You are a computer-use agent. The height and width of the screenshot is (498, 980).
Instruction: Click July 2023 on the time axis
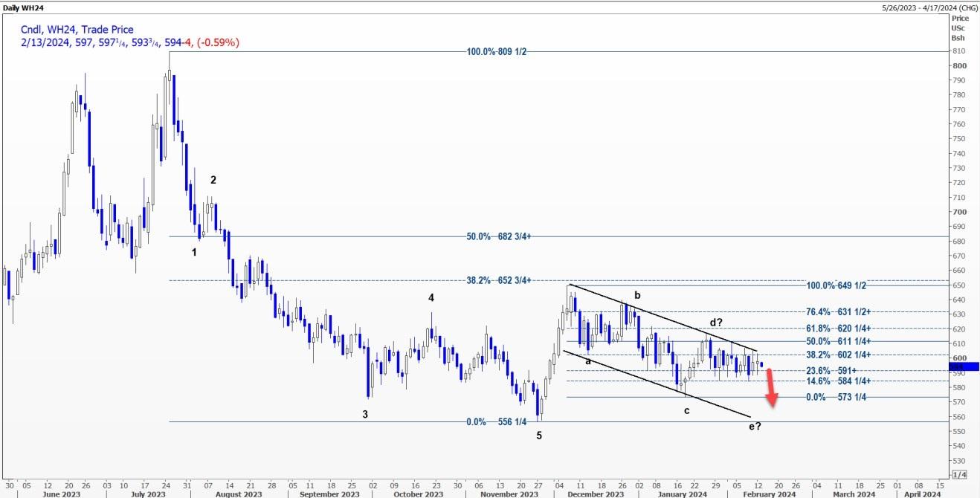tap(147, 494)
